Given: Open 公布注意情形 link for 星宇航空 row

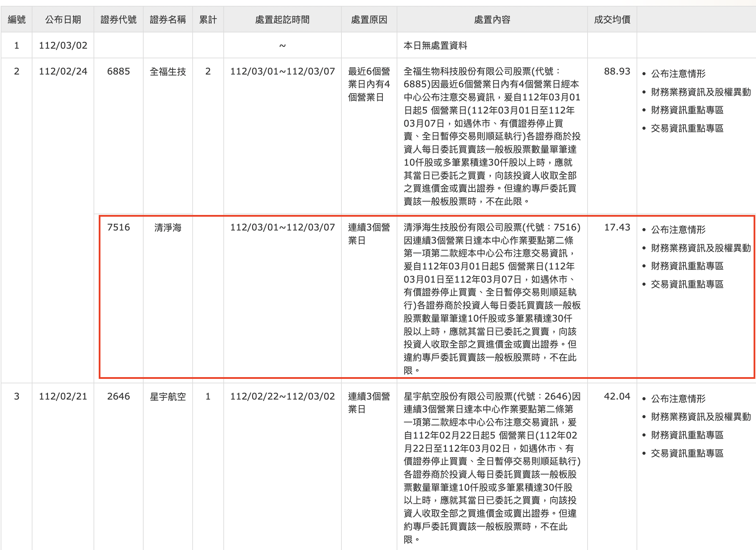Looking at the screenshot, I should (678, 399).
